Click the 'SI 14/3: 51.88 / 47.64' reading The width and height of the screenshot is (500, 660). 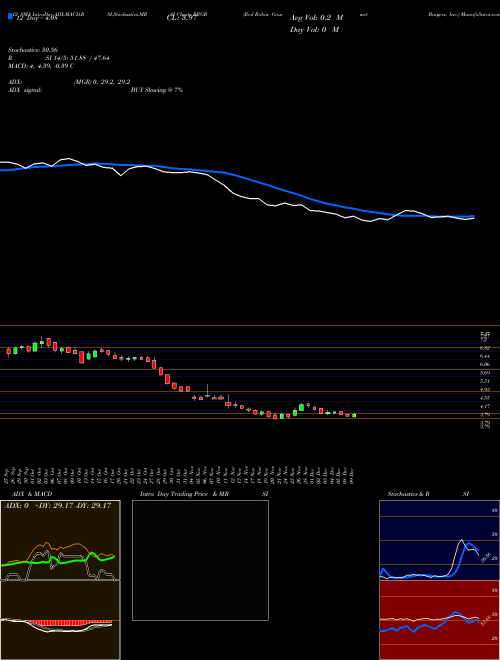78,58
